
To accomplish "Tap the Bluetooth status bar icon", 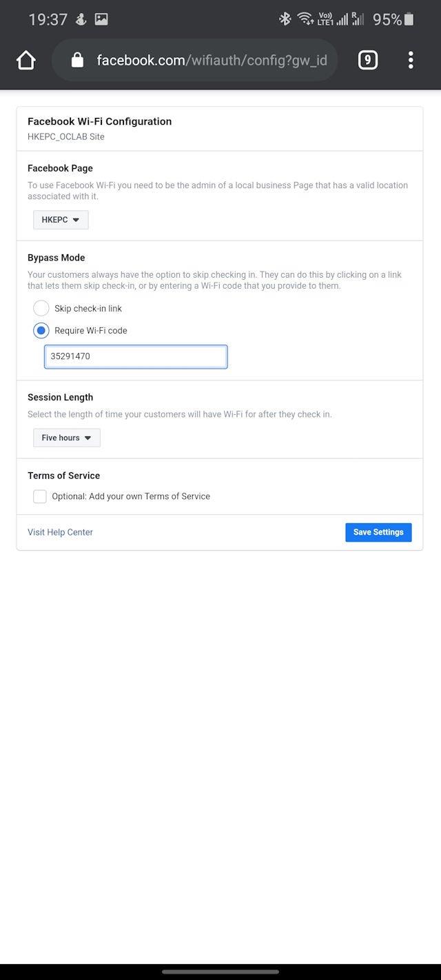I will click(285, 19).
